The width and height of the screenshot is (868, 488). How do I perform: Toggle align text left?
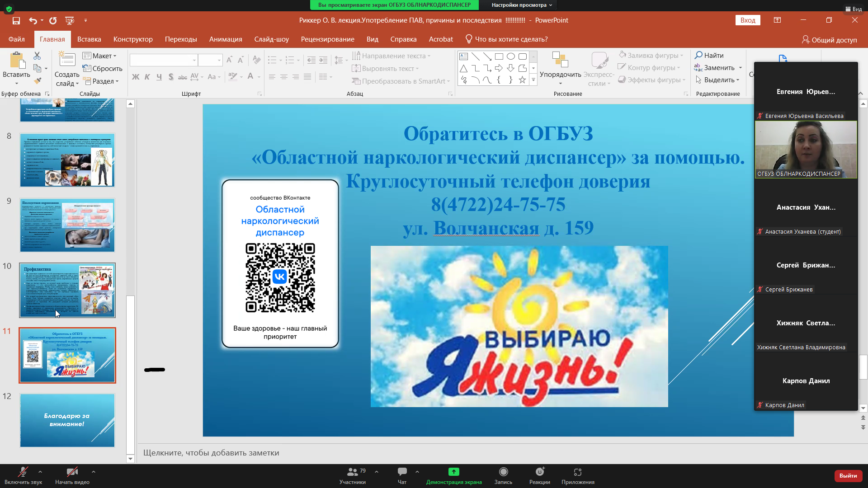272,77
